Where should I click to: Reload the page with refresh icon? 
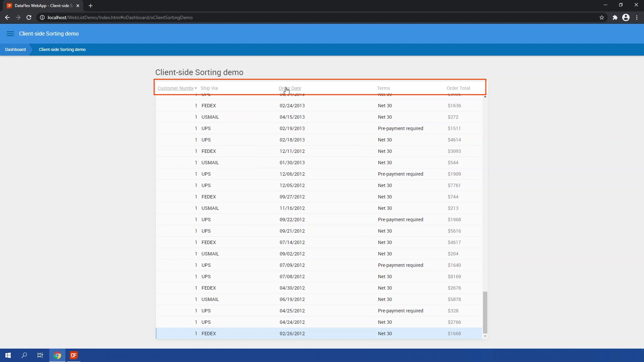click(29, 17)
